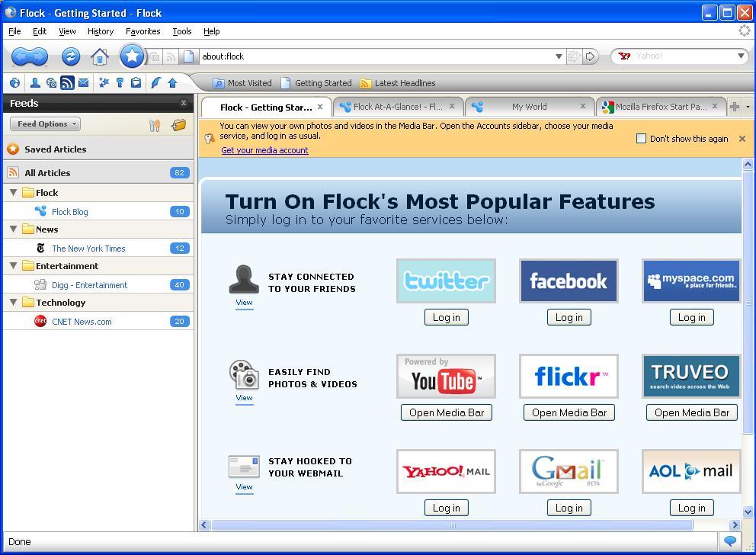The width and height of the screenshot is (756, 555).
Task: Select the highlighted Feeds sidebar icon
Action: point(66,83)
